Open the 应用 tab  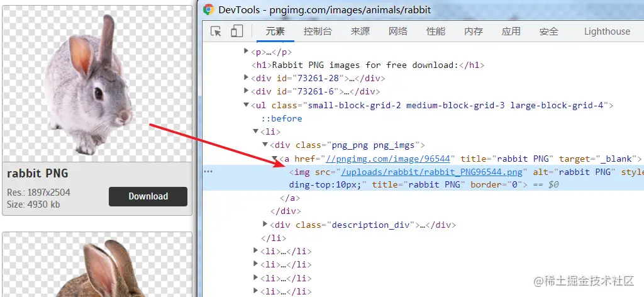click(511, 31)
